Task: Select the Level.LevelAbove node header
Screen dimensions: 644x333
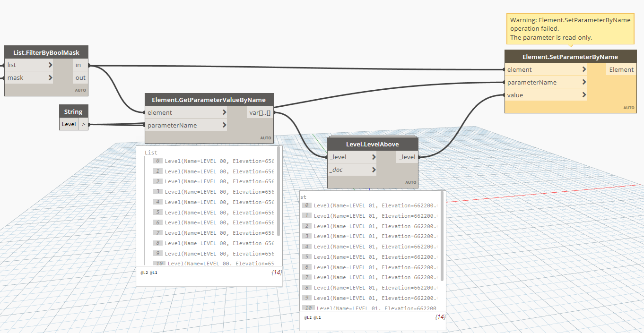Action: (373, 144)
